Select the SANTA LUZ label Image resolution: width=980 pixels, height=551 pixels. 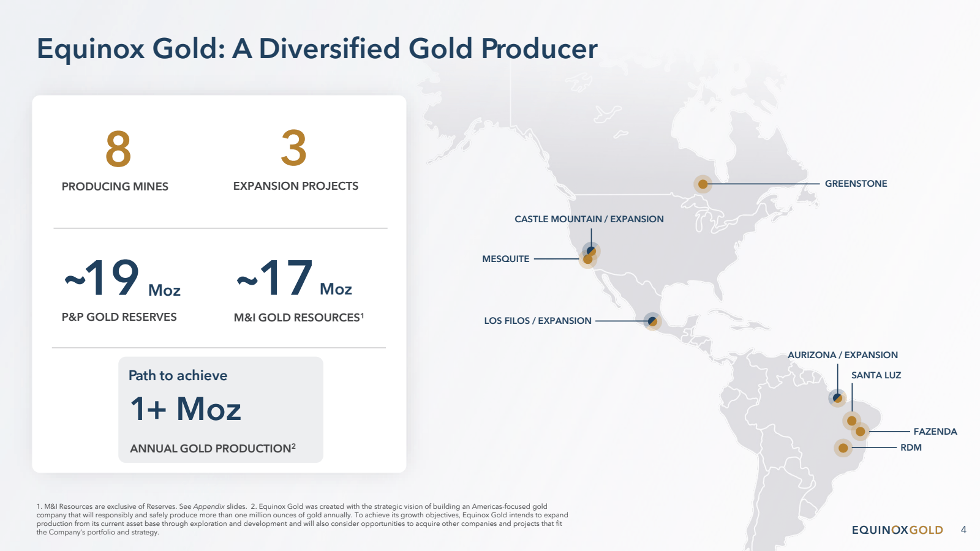876,375
